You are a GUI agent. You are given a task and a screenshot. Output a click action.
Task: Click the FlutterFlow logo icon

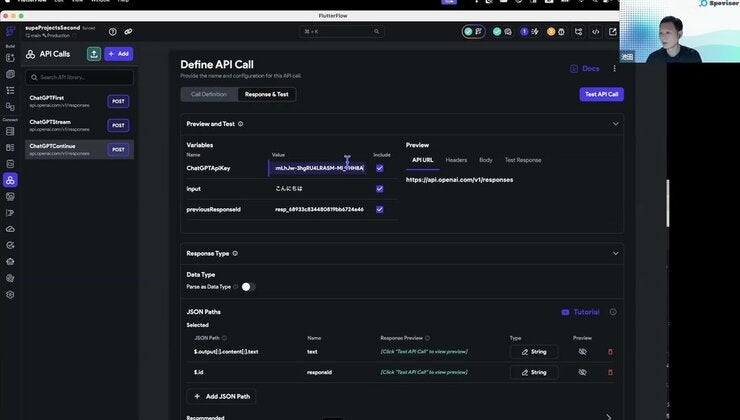pos(10,32)
